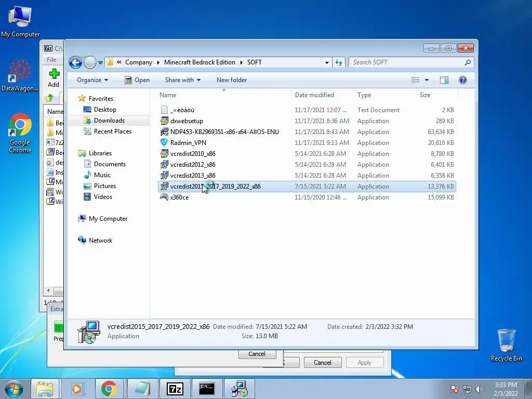
Task: Open the view options dropdown arrow
Action: click(x=427, y=80)
